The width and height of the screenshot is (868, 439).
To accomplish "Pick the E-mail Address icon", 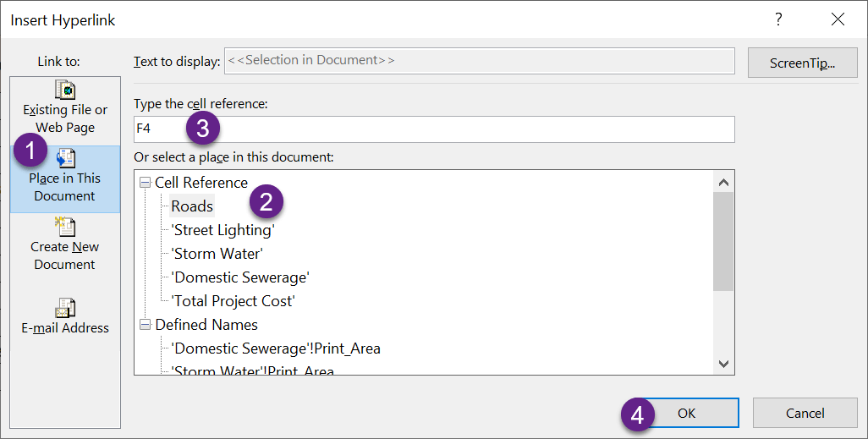I will click(65, 308).
